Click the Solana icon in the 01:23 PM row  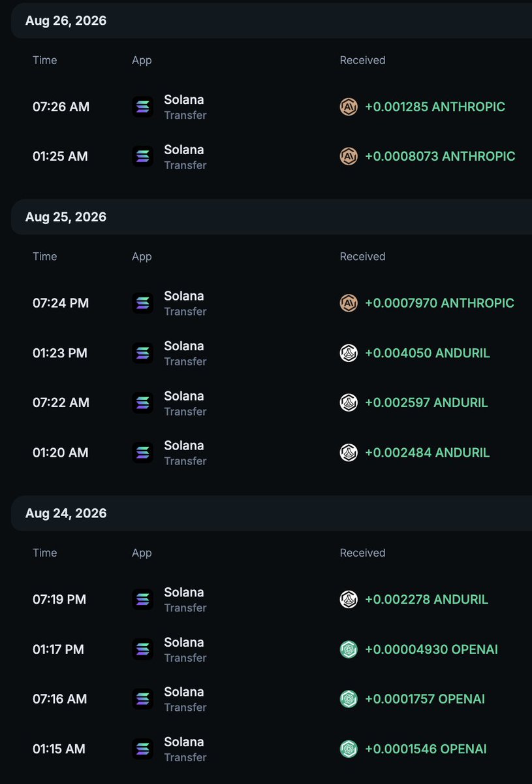coord(142,353)
